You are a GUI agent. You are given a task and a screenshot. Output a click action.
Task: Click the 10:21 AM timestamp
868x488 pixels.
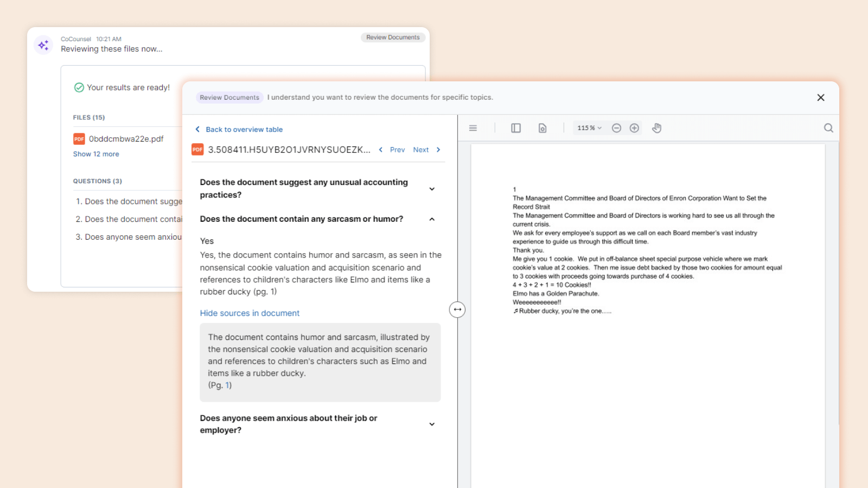pyautogui.click(x=108, y=39)
